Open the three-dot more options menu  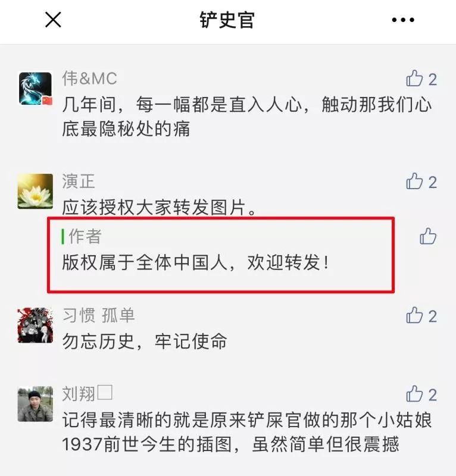pos(403,20)
